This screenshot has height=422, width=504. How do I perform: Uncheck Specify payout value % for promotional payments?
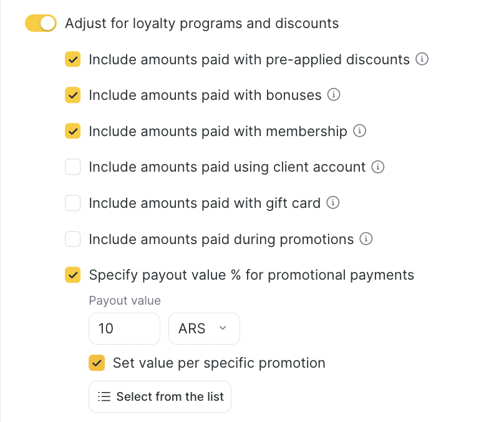coord(73,275)
